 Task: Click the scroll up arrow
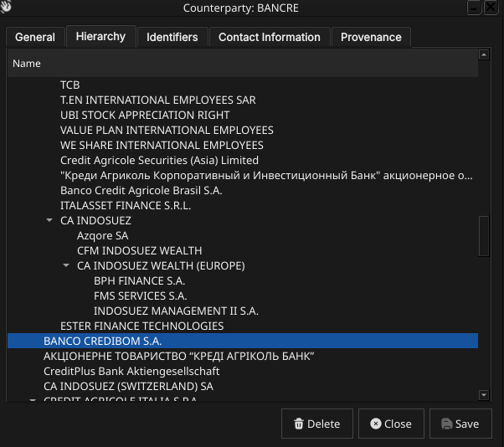(484, 54)
